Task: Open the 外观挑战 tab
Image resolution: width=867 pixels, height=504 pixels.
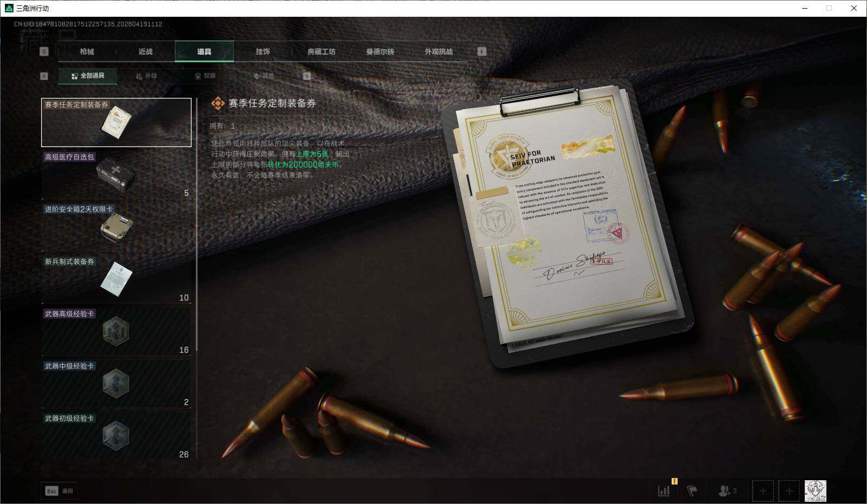Action: pos(438,51)
